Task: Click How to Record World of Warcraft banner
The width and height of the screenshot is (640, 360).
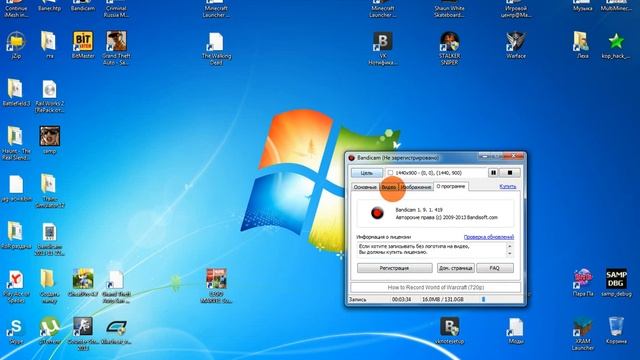Action: [435, 287]
